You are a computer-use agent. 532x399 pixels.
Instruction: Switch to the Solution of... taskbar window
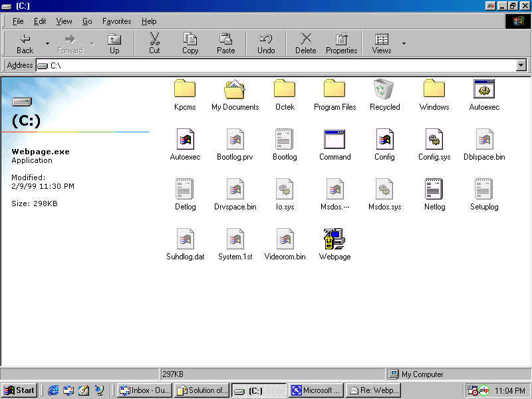202,390
